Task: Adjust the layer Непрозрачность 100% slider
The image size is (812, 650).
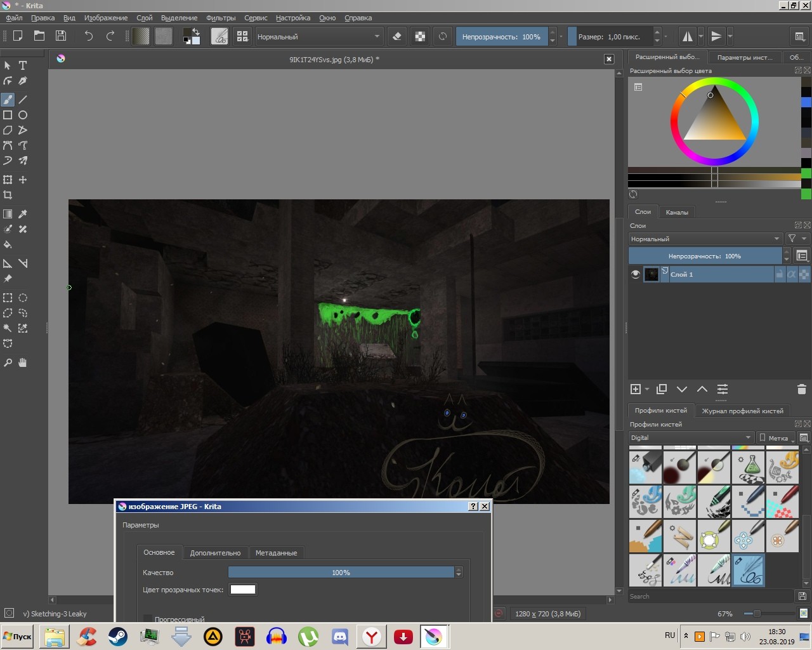Action: pos(705,256)
